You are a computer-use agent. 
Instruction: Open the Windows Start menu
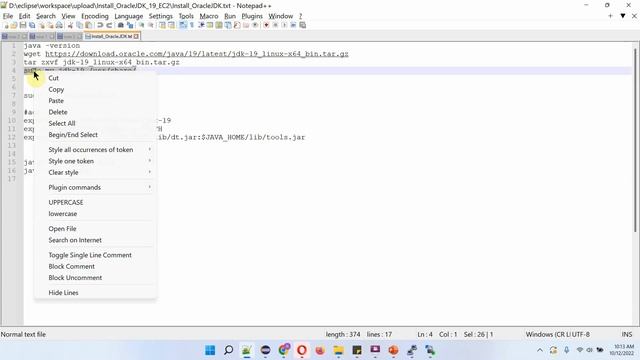pyautogui.click(x=210, y=350)
